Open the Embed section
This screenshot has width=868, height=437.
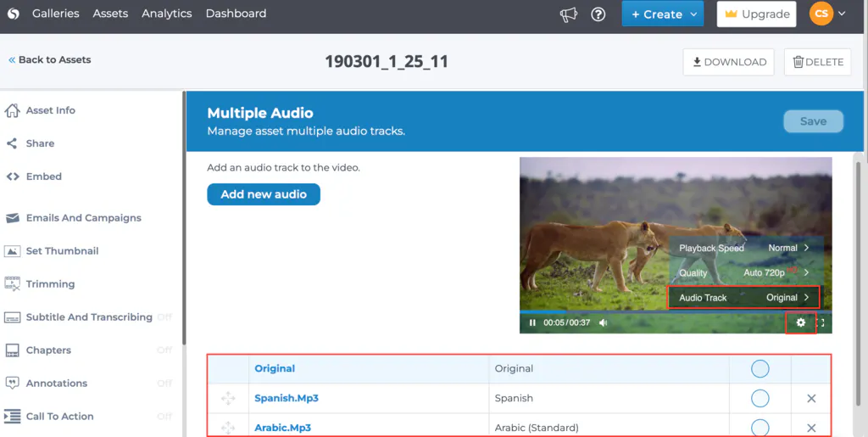pos(44,176)
